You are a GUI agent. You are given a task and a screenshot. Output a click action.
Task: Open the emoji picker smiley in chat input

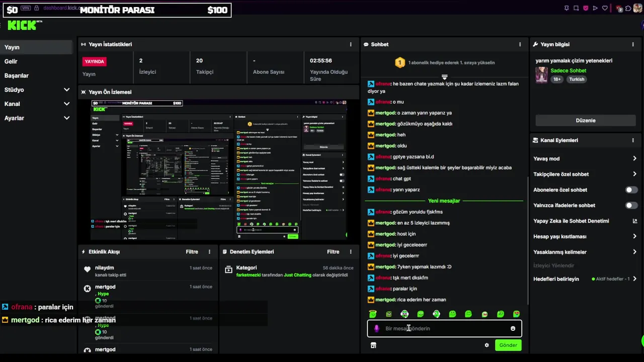513,328
